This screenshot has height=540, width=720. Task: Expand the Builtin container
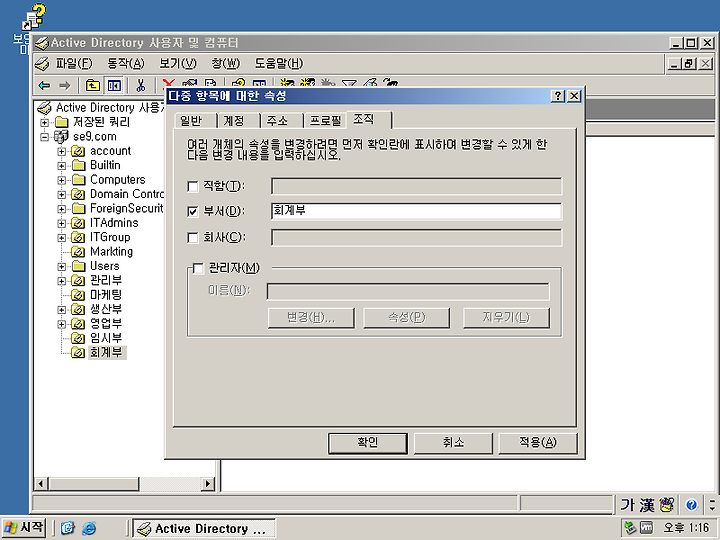62,165
